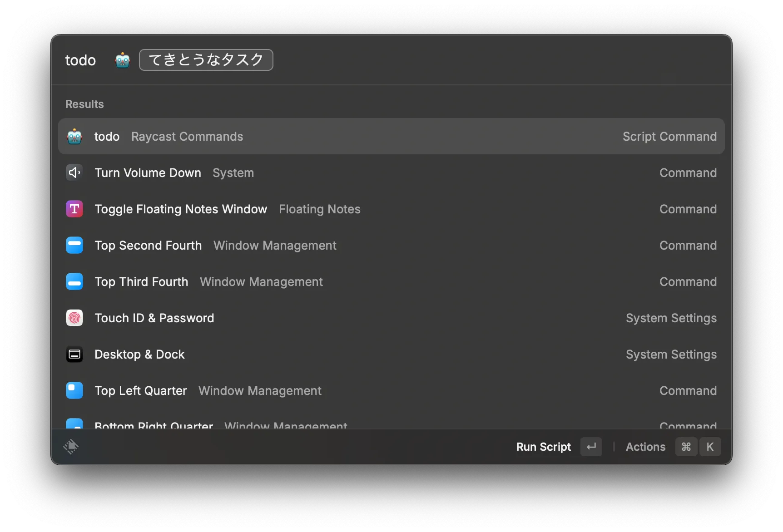
Task: Click the command key symbol
Action: coord(686,447)
